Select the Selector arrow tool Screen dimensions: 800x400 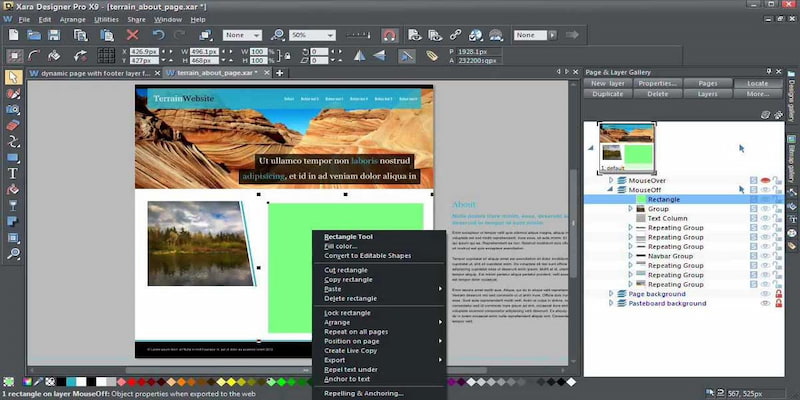pos(13,77)
